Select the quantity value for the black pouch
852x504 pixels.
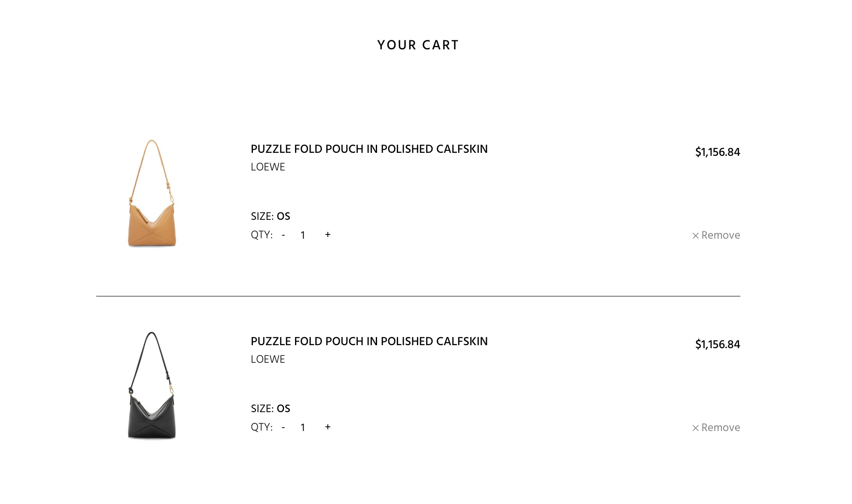tap(303, 428)
